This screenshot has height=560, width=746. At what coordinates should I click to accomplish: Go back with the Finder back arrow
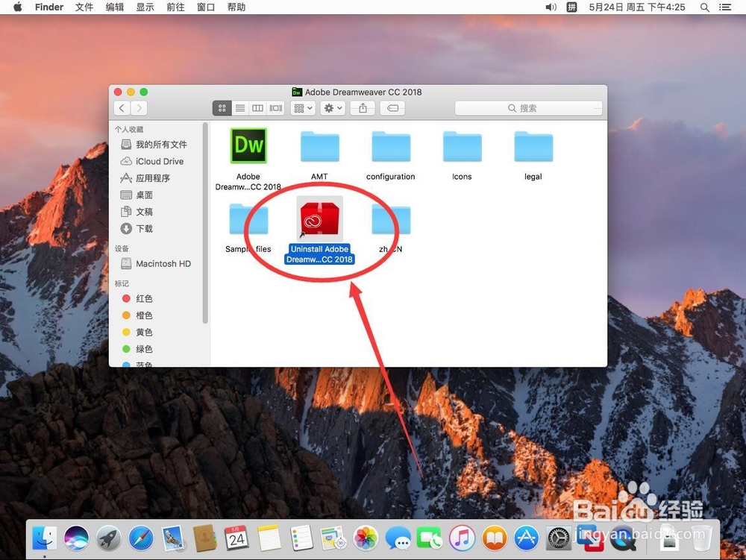tap(122, 108)
